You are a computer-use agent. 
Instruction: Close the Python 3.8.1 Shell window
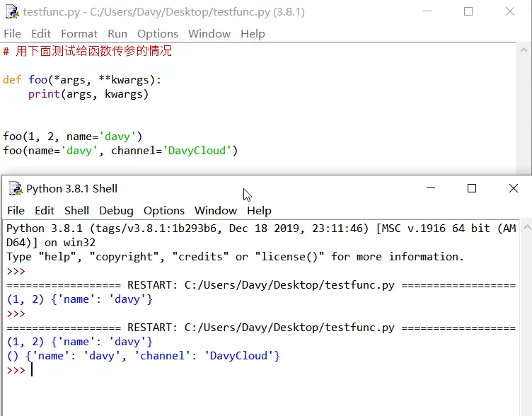tap(514, 188)
